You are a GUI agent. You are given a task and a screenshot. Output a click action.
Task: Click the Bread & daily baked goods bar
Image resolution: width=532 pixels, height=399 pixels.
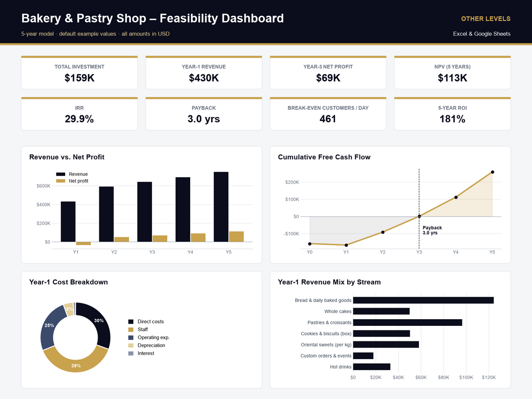coord(423,300)
